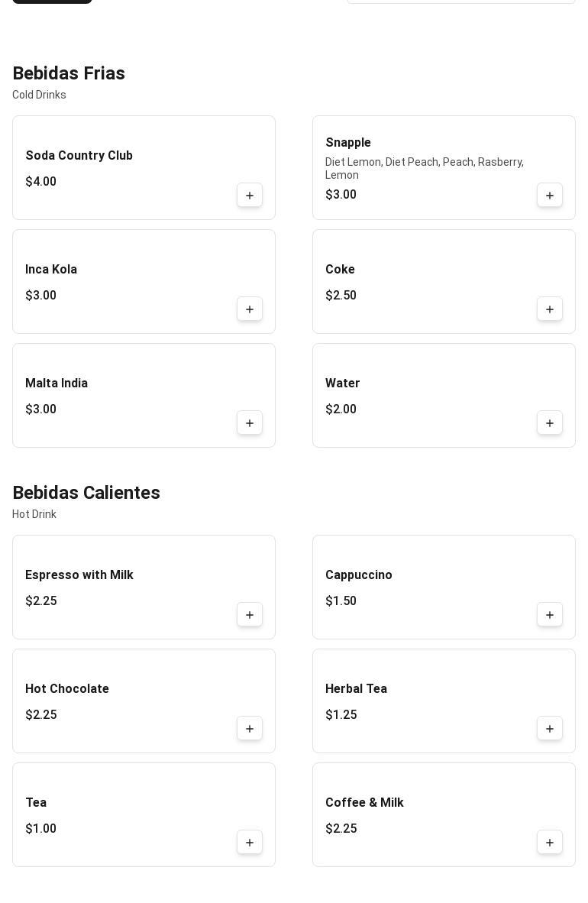
Task: Add Hot Chocolate to the order
Action: 250,729
